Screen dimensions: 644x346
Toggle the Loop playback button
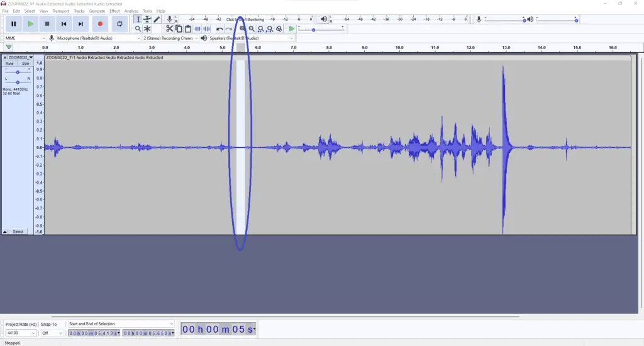click(x=119, y=24)
